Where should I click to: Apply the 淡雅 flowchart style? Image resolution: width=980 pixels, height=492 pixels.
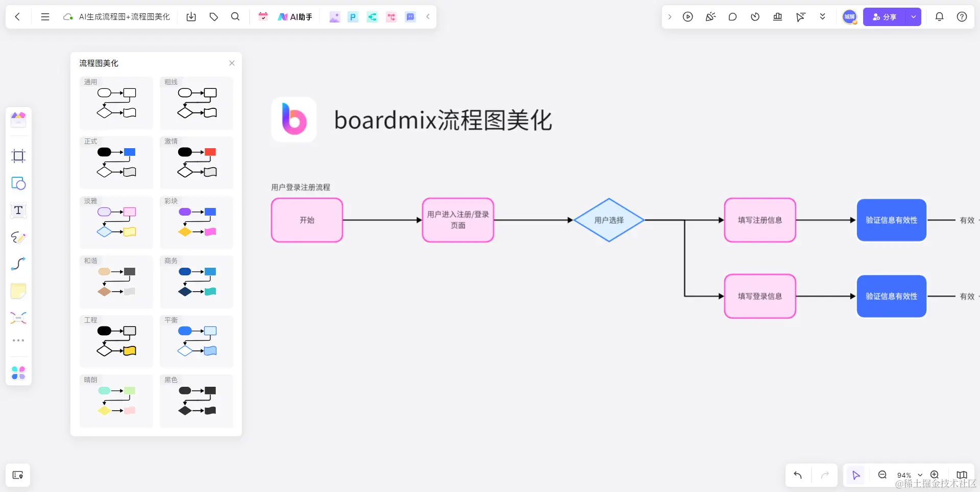pos(116,222)
